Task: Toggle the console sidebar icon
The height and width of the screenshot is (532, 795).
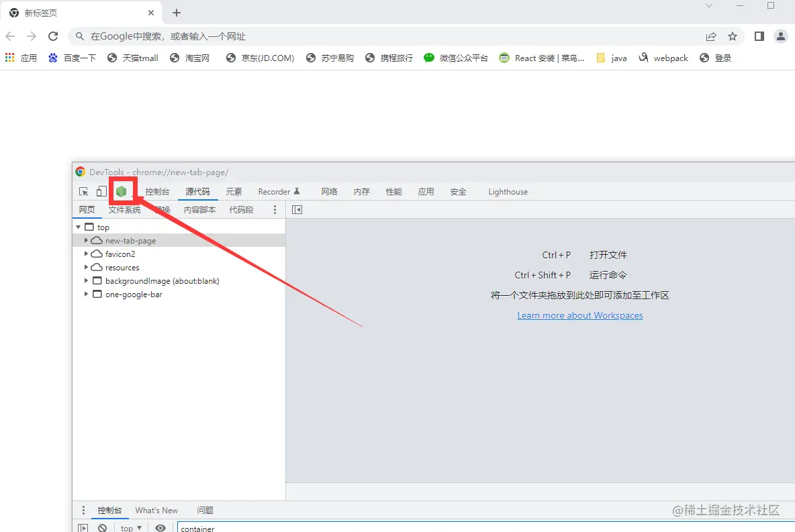Action: [83, 528]
